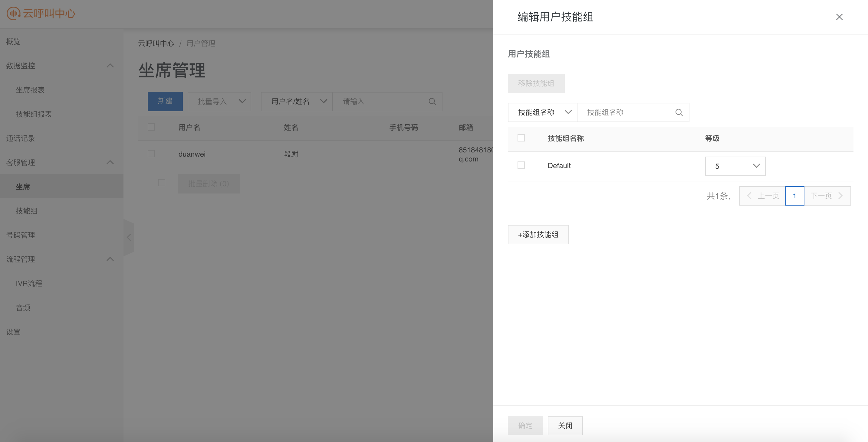Screen dimensions: 868x442
Task: Toggle checkbox next to batch delete button
Action: click(161, 183)
